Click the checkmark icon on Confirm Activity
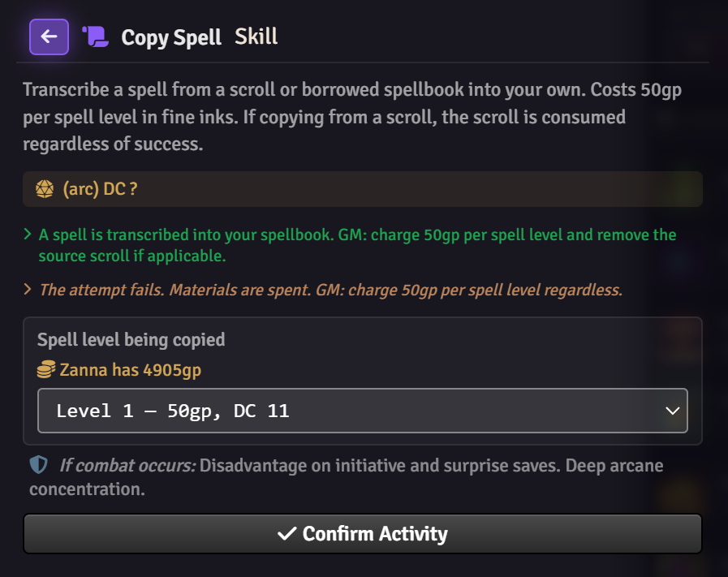This screenshot has height=577, width=728. tap(288, 533)
